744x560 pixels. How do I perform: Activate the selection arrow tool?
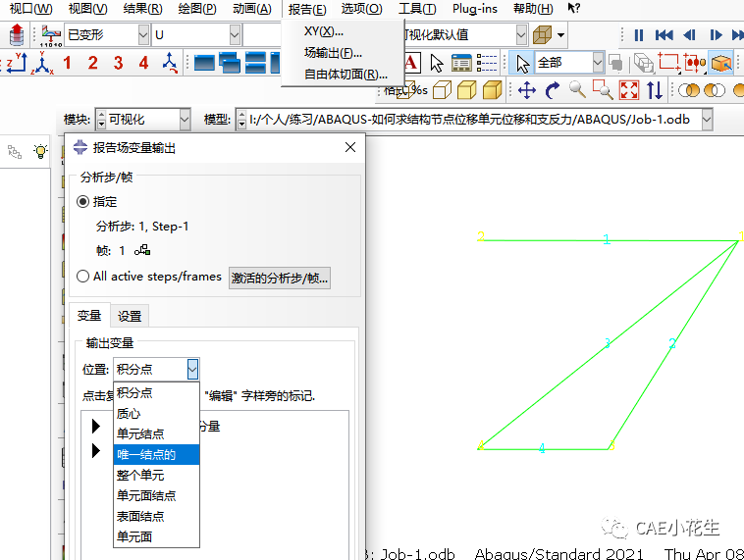pos(522,63)
